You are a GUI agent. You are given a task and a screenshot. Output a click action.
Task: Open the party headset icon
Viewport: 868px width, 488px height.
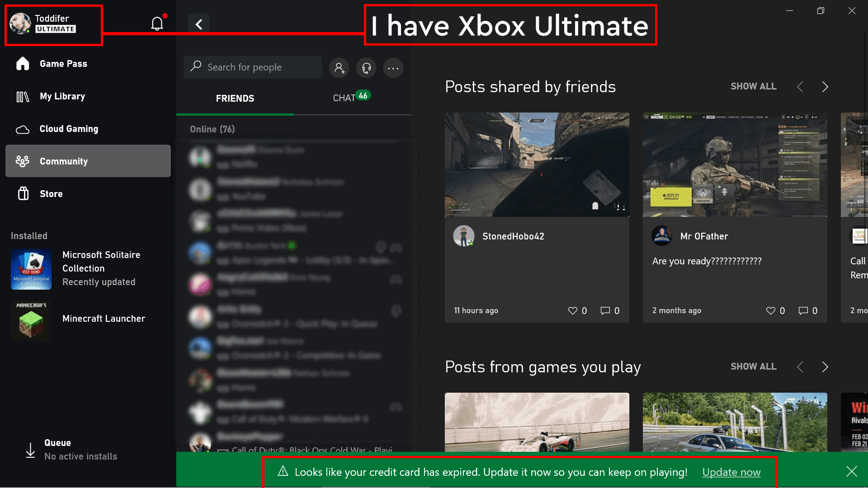click(366, 68)
